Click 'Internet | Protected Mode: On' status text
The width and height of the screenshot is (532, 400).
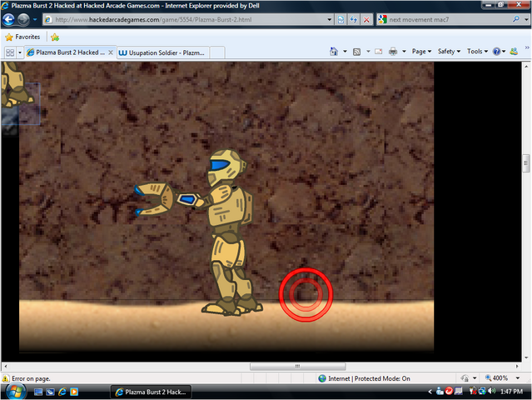coord(369,378)
